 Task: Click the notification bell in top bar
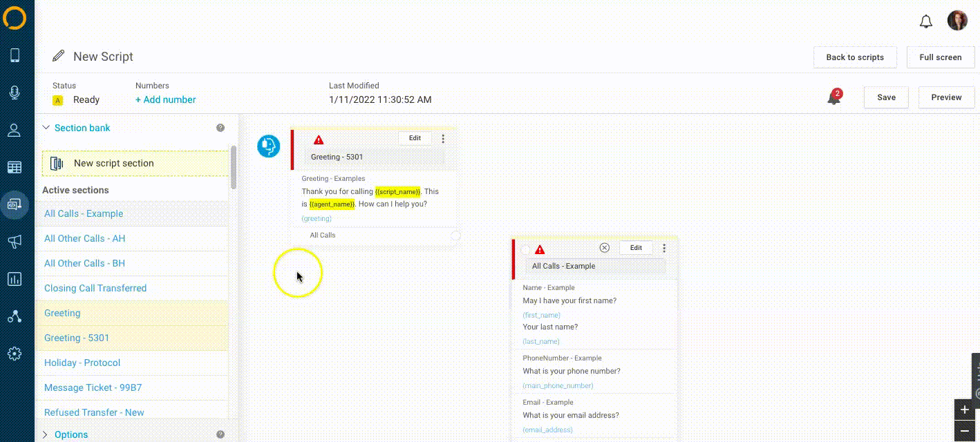tap(926, 21)
